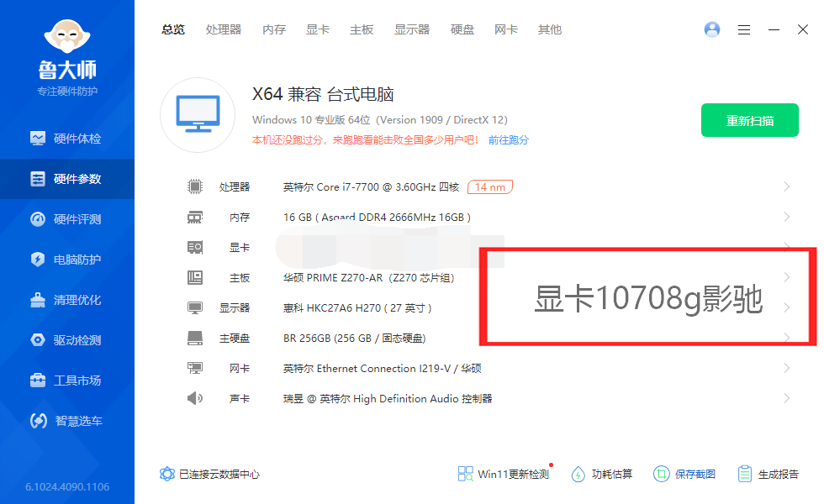Expand the 内存 row chevron
The width and height of the screenshot is (824, 504).
[787, 217]
